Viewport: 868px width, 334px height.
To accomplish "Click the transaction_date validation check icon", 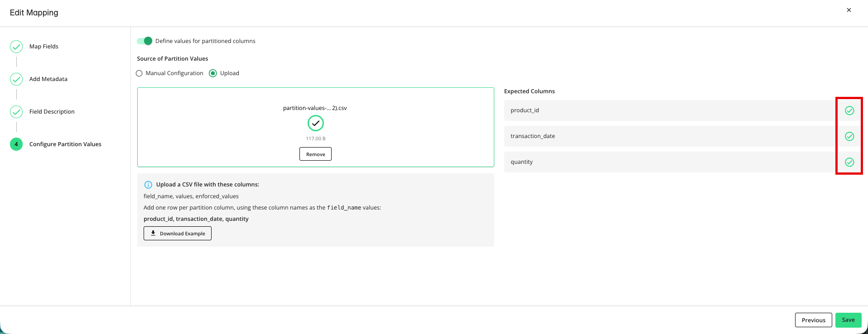I will 849,136.
